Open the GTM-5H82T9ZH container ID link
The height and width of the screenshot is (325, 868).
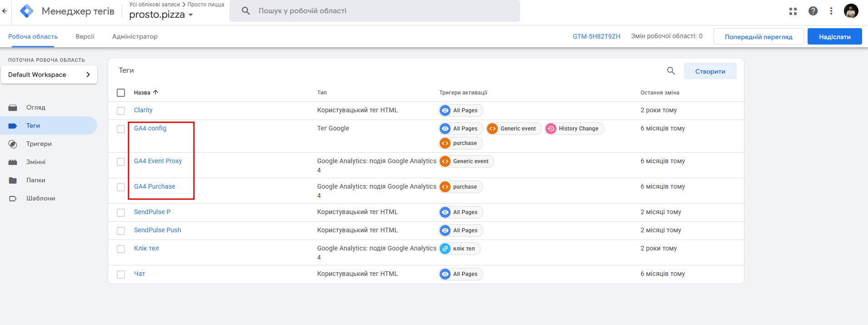596,36
